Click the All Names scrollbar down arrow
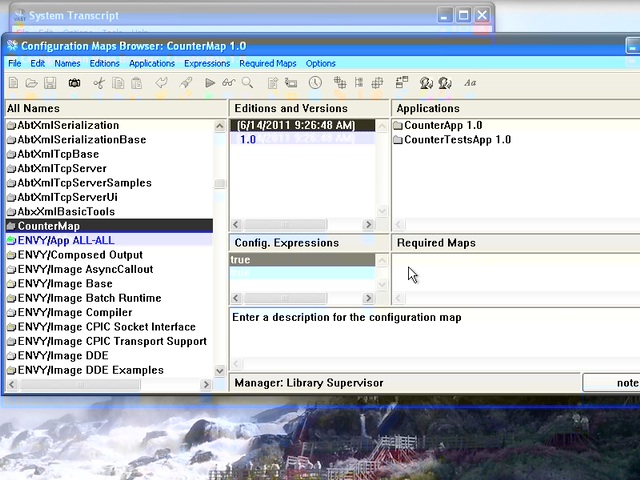This screenshot has height=480, width=640. (x=220, y=371)
